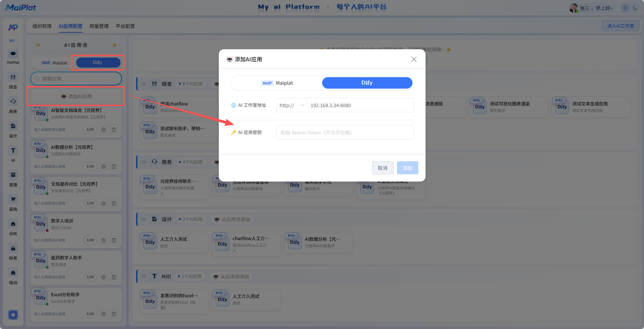
Task: Select the 测试聊天助手 app card
Action: (179, 132)
